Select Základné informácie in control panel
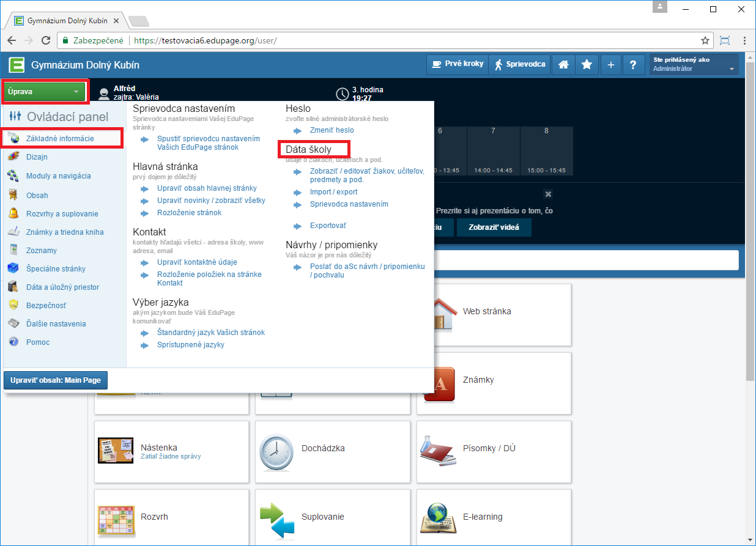This screenshot has height=546, width=756. click(60, 138)
